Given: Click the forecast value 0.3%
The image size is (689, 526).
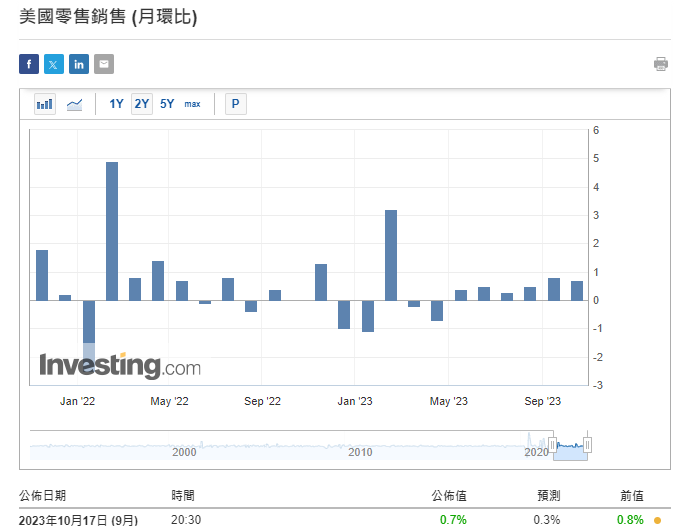Looking at the screenshot, I should coord(547,520).
